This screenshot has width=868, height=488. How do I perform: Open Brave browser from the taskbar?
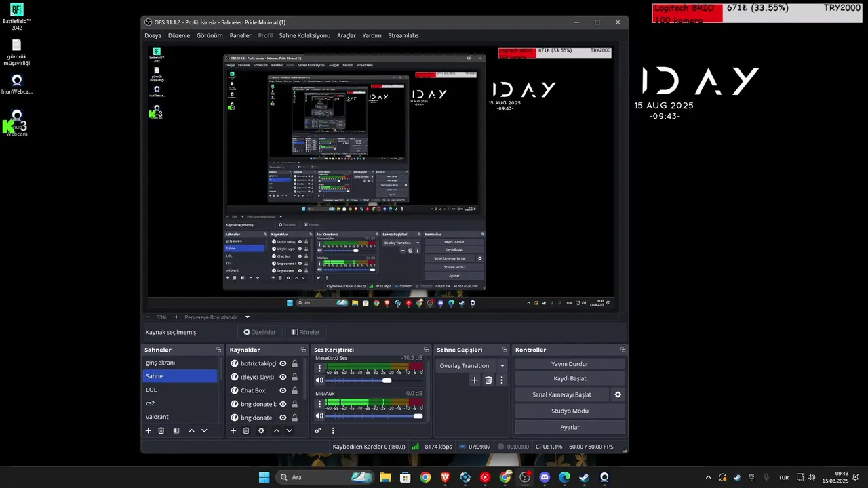[445, 477]
